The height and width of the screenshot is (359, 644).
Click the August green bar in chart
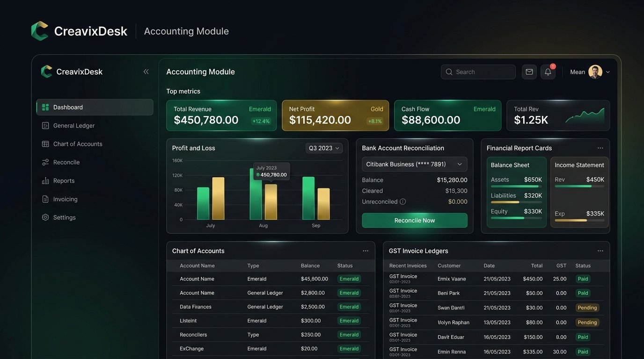[256, 194]
